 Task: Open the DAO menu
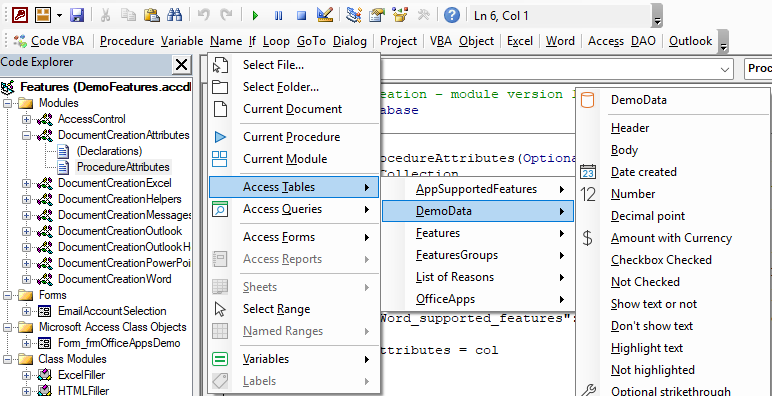click(643, 41)
